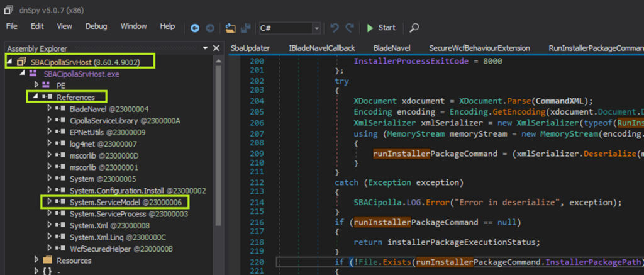Select the References tree item
The image size is (644, 275).
pyautogui.click(x=75, y=98)
